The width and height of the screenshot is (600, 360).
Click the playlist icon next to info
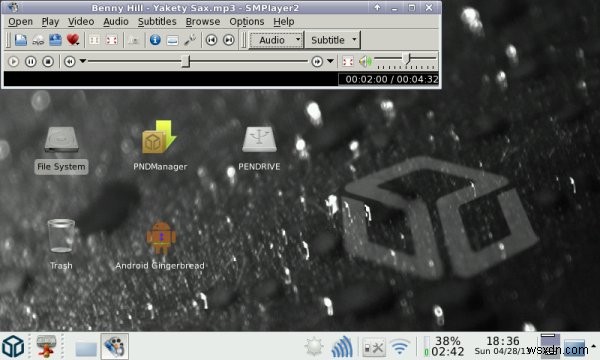tap(173, 40)
